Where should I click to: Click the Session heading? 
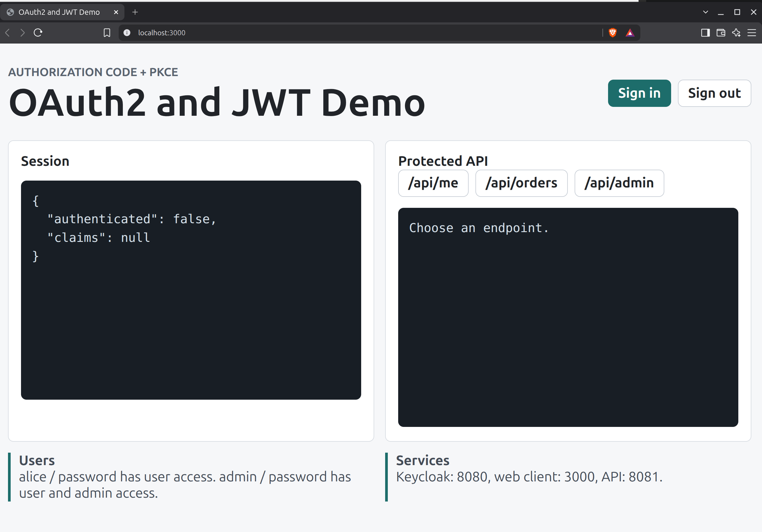coord(45,161)
